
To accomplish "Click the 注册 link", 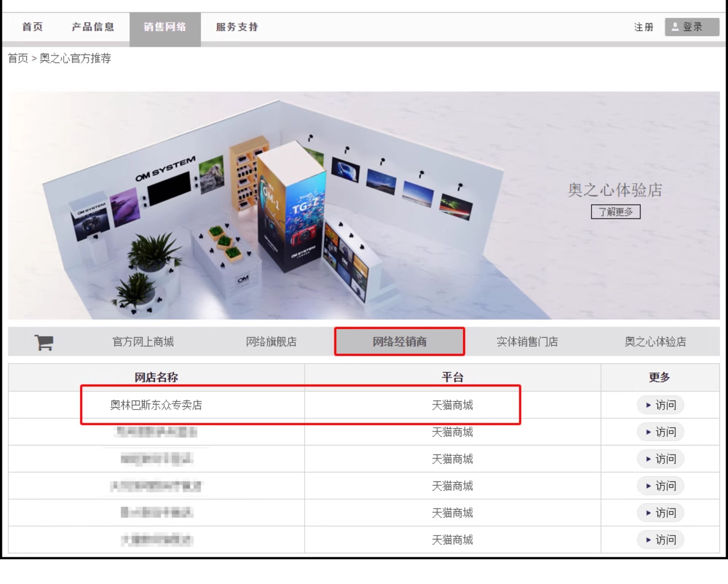I will pos(643,27).
